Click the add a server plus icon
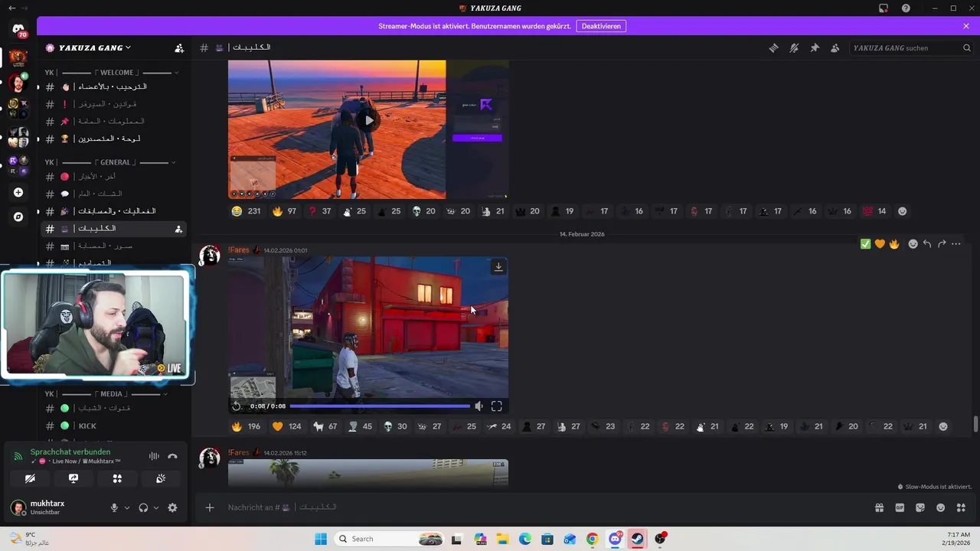Screen dimensions: 980x551 click(x=18, y=193)
